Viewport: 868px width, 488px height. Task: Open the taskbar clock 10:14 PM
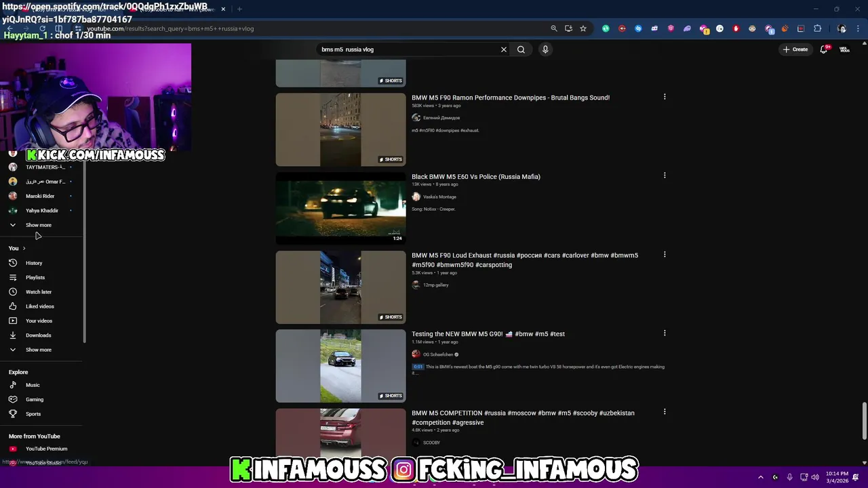click(838, 477)
